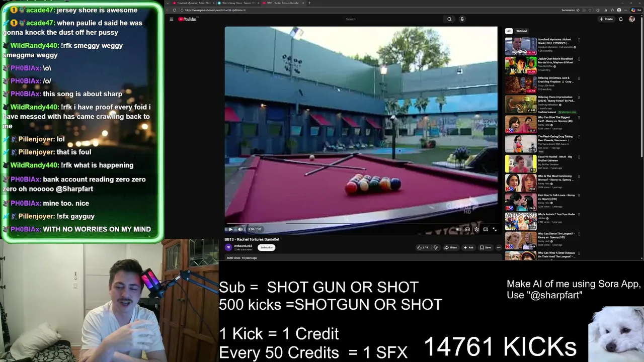Image resolution: width=644 pixels, height=362 pixels.
Task: Toggle closed captions on the player
Action: pyautogui.click(x=467, y=229)
